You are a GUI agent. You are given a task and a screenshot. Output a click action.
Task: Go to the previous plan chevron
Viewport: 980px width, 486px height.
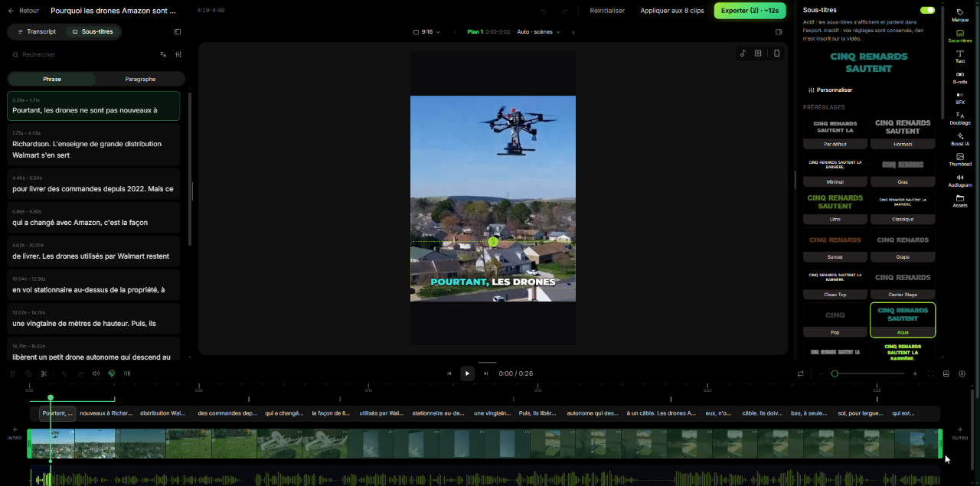click(x=455, y=32)
